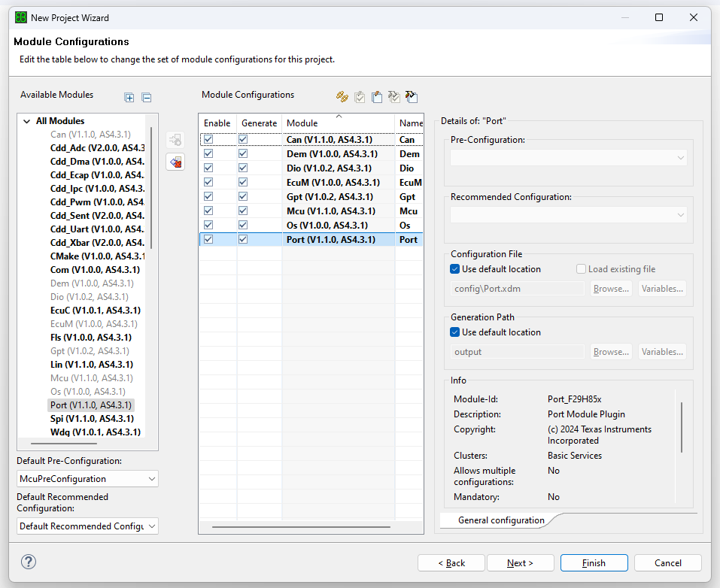
Task: Click the blue-topped clipboard icon above the table
Action: [x=377, y=96]
